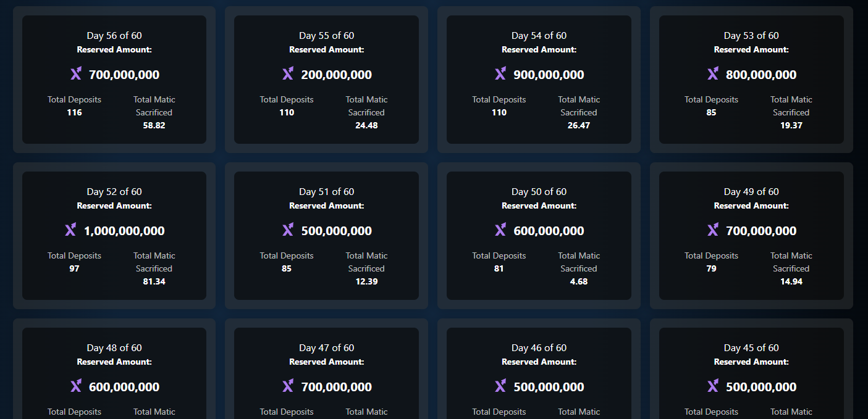
Task: Click the X token icon on Day 50 card
Action: (500, 230)
